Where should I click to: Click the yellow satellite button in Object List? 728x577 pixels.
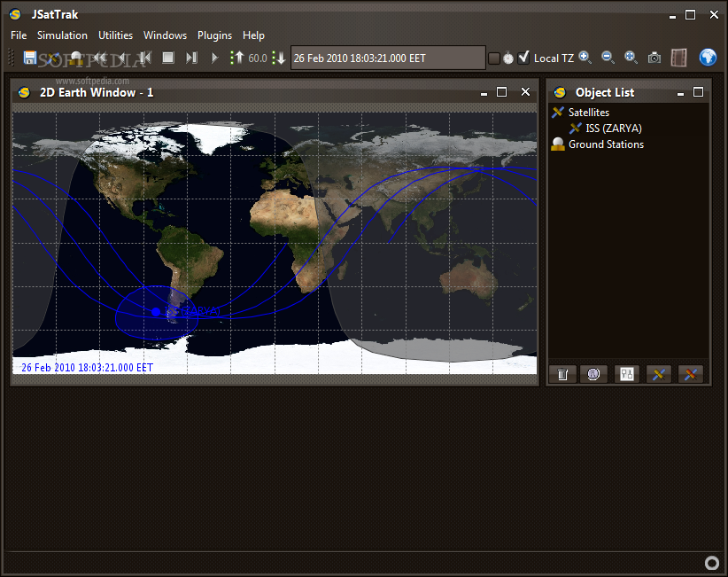click(x=659, y=374)
